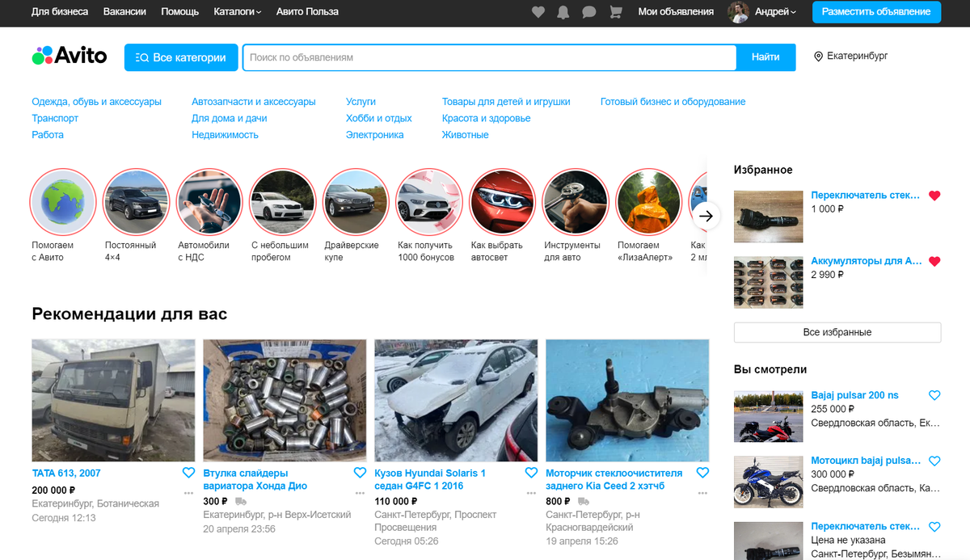Open Аккумуляторы favorite item thumbnail

click(768, 282)
